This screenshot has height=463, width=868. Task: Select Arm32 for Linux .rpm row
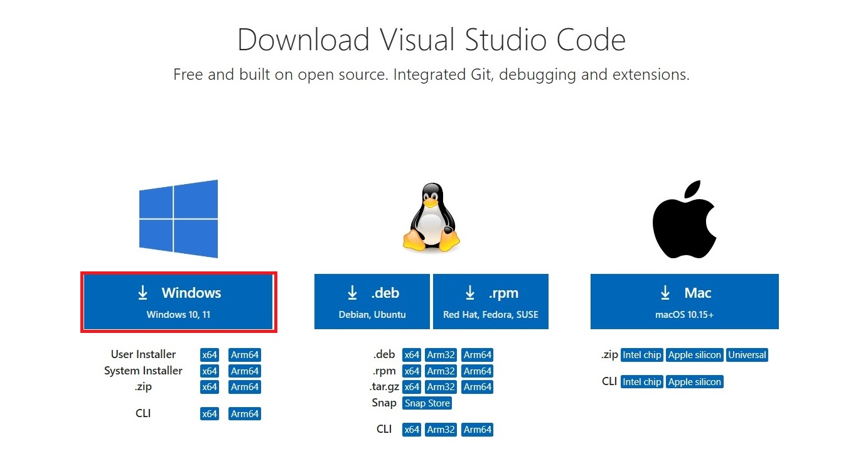coord(441,371)
